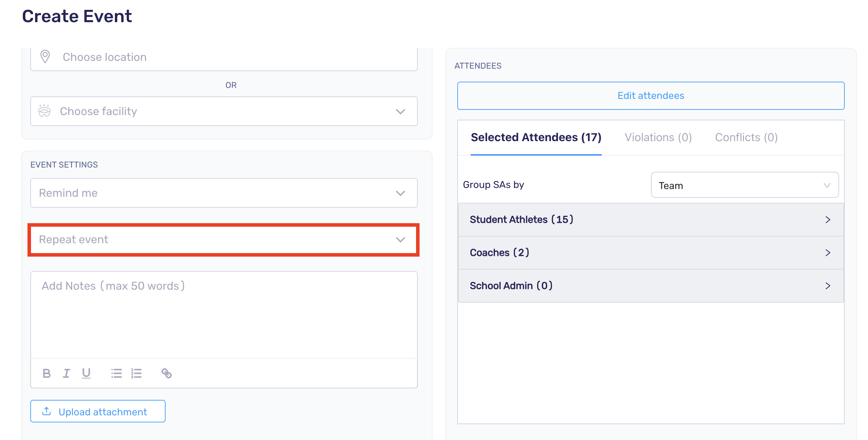Apply bold formatting in the notes editor
868x440 pixels.
tap(46, 373)
